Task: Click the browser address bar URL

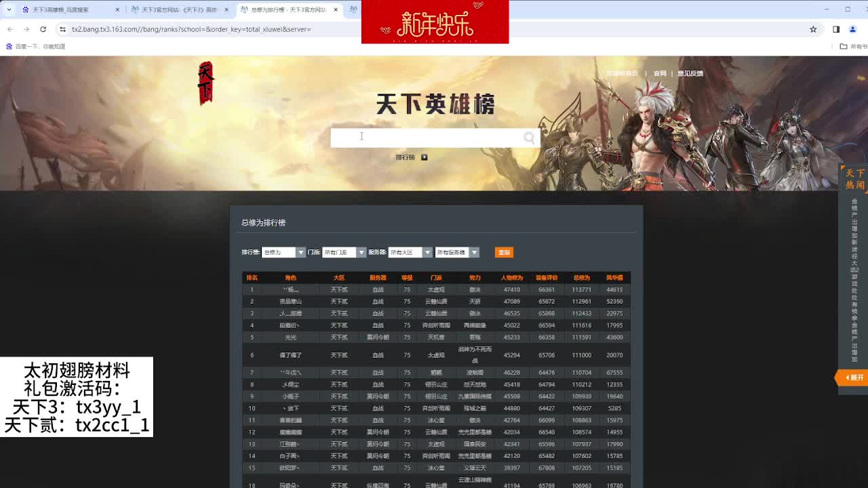Action: [191, 29]
